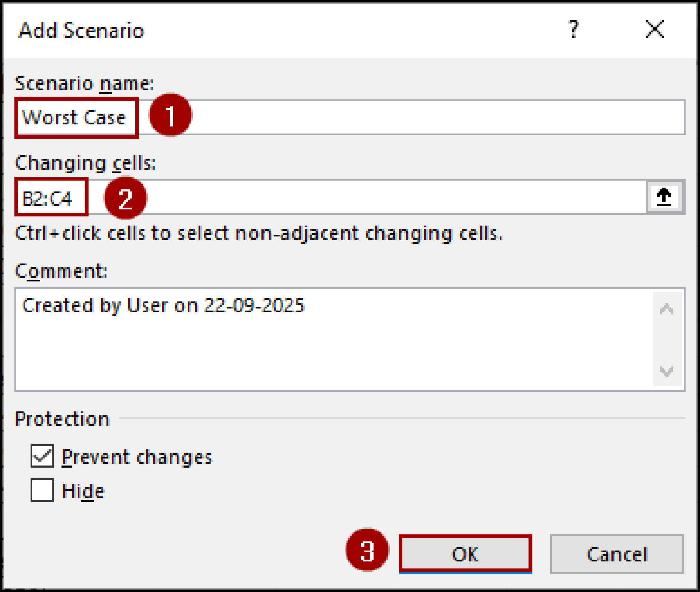
Task: Toggle the Prevent changes checkbox
Action: [42, 456]
